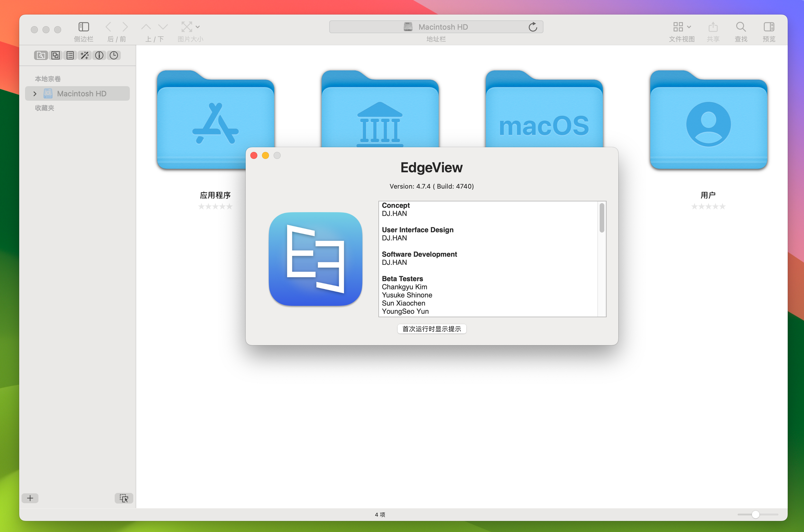Switch to the list sidebar tab
This screenshot has height=532, width=804.
coord(70,55)
